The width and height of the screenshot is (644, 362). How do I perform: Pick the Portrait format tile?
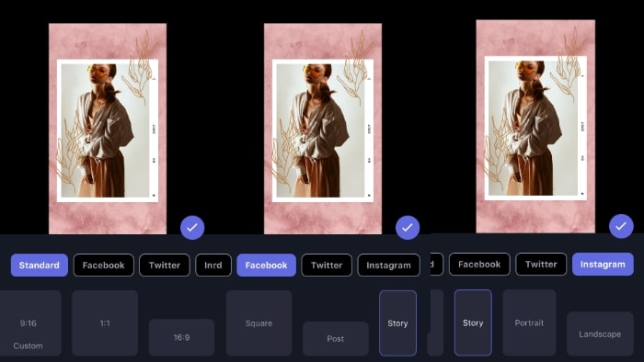(529, 322)
